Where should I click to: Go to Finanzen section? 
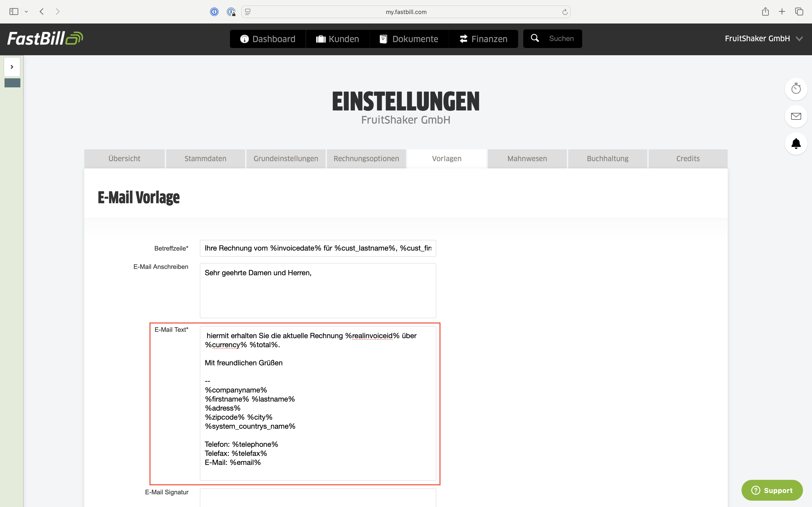tap(483, 39)
